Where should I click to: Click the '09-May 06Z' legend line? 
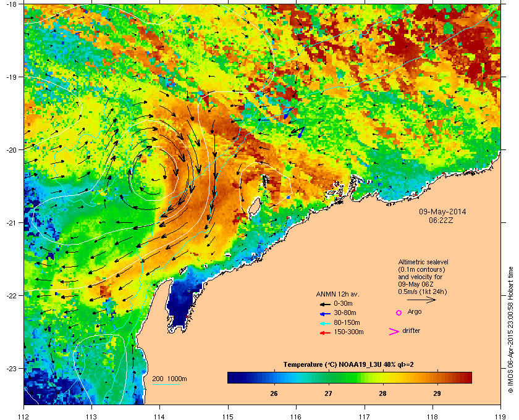click(415, 284)
